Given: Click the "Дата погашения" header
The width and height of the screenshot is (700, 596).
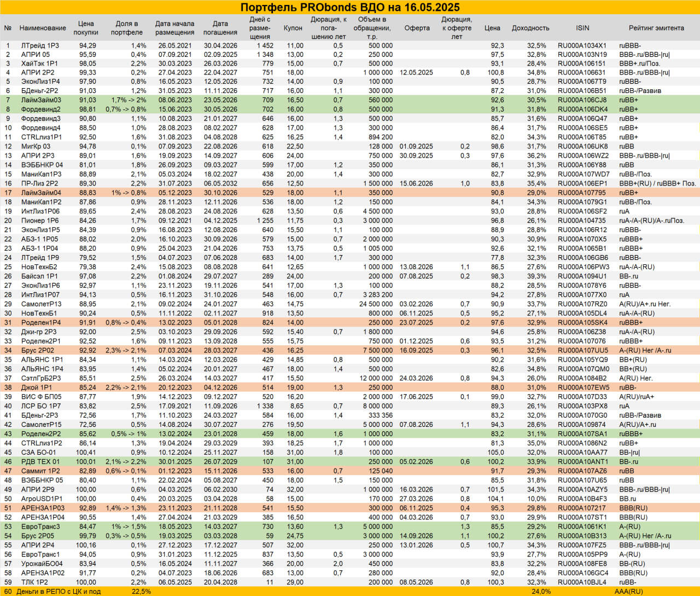Looking at the screenshot, I should pyautogui.click(x=220, y=28).
